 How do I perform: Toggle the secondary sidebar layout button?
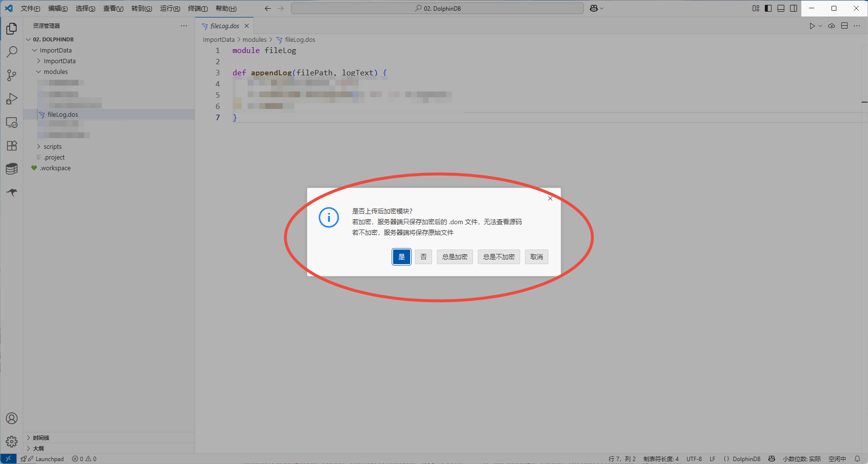tap(794, 8)
